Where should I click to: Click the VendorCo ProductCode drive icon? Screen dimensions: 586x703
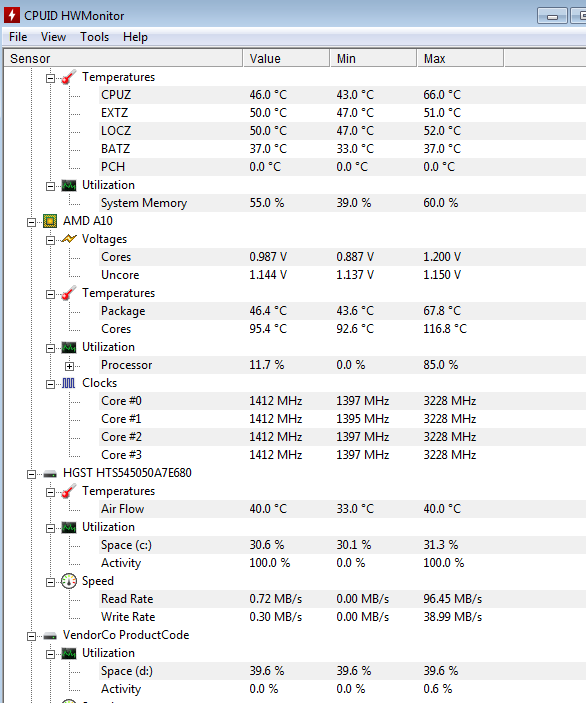tap(50, 635)
